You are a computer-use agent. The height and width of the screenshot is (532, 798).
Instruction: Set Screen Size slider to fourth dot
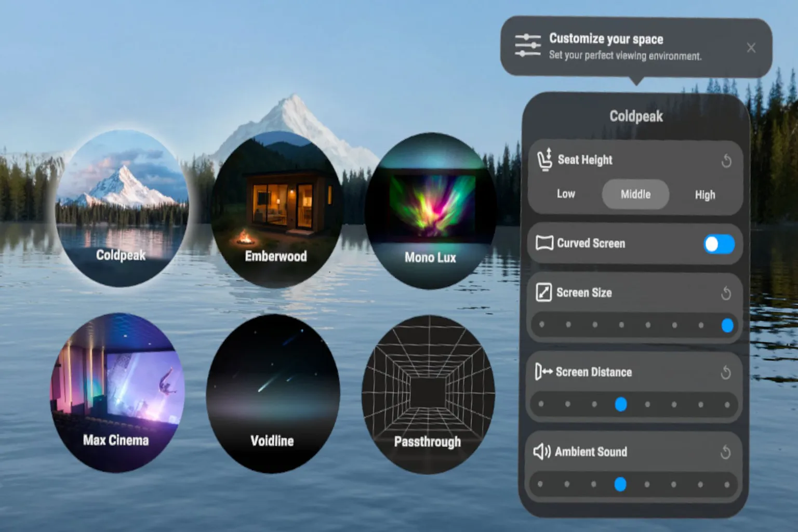click(621, 325)
